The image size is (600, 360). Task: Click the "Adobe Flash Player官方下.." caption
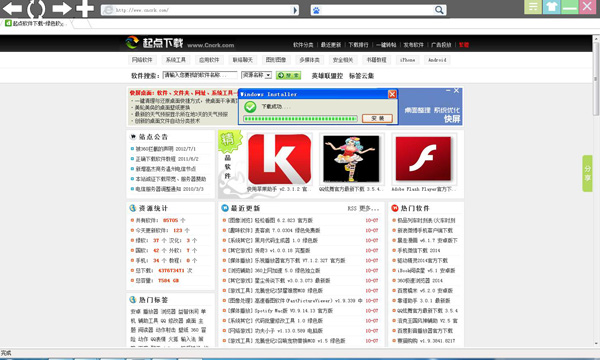424,189
